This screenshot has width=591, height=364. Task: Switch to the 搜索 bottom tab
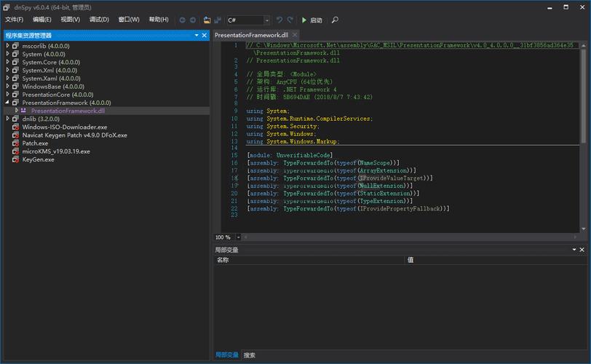point(250,355)
